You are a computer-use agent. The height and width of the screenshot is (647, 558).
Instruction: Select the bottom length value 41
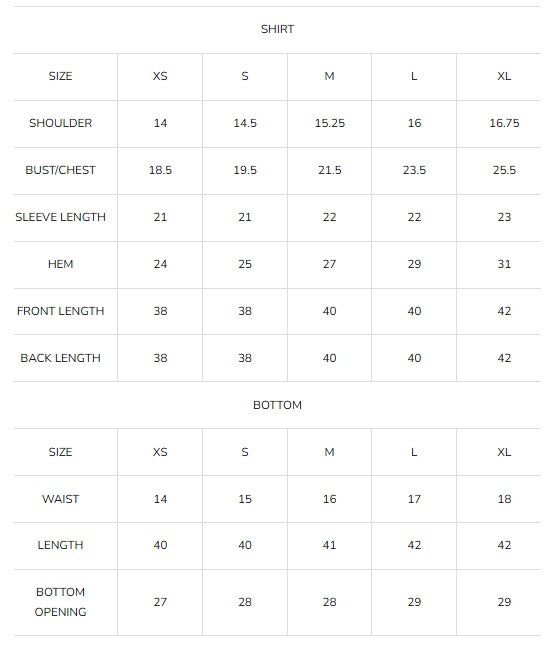tap(330, 545)
